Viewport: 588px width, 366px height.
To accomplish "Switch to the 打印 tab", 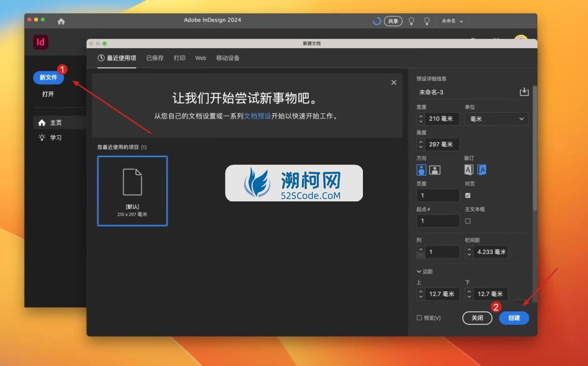I will tap(180, 58).
